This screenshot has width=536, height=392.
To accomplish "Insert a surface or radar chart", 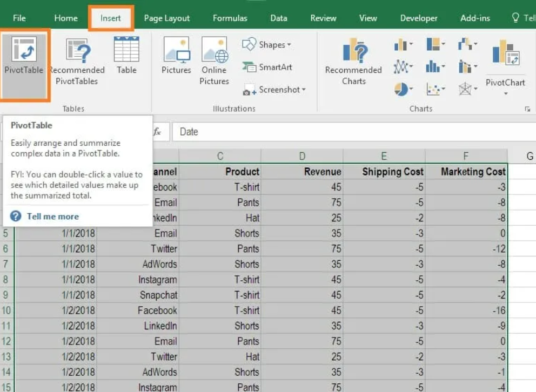I will click(x=467, y=89).
